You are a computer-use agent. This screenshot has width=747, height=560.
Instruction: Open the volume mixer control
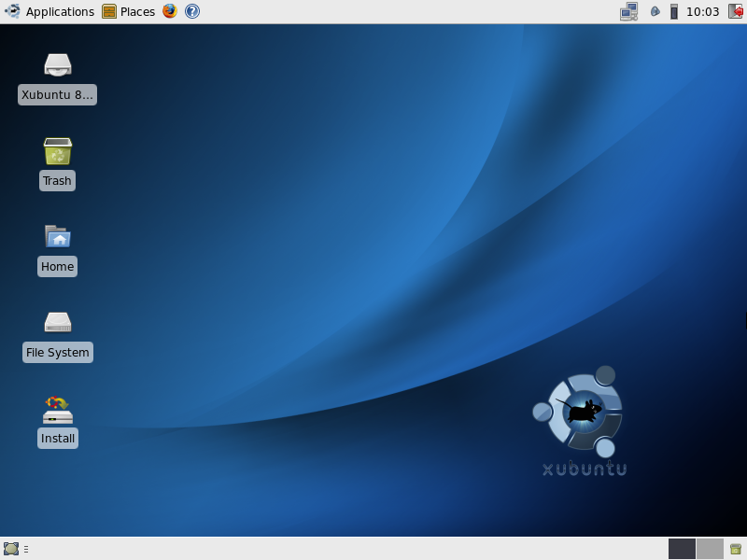click(x=673, y=11)
